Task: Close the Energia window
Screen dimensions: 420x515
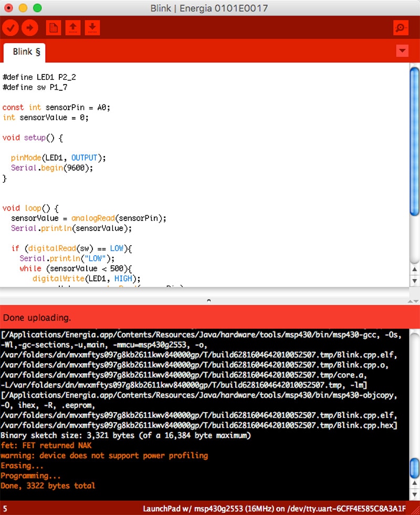Action: click(x=8, y=8)
